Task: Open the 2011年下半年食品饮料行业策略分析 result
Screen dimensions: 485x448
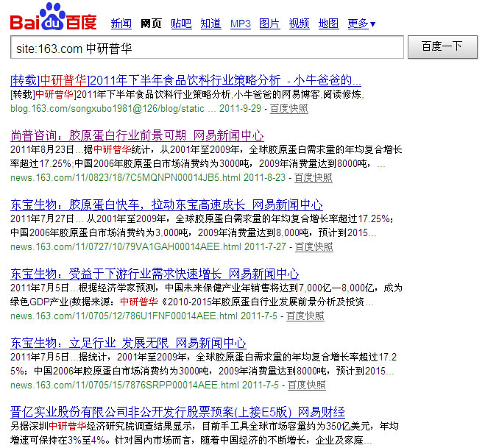Action: [185, 79]
